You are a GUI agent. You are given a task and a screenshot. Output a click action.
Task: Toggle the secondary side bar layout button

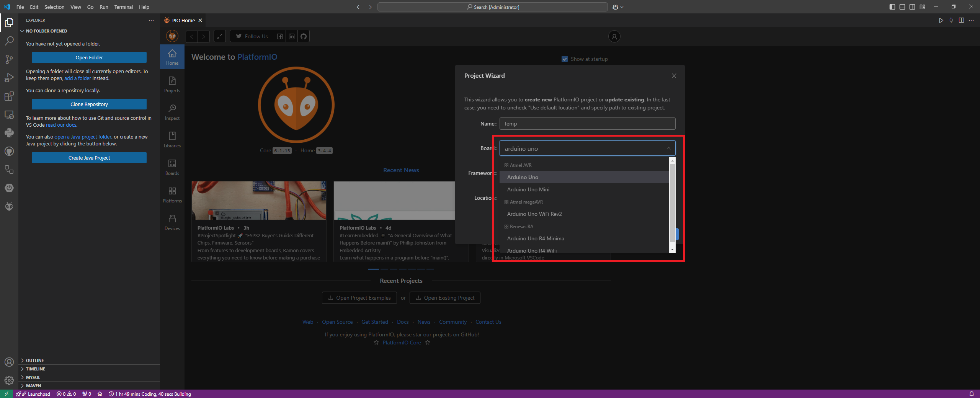coord(912,7)
